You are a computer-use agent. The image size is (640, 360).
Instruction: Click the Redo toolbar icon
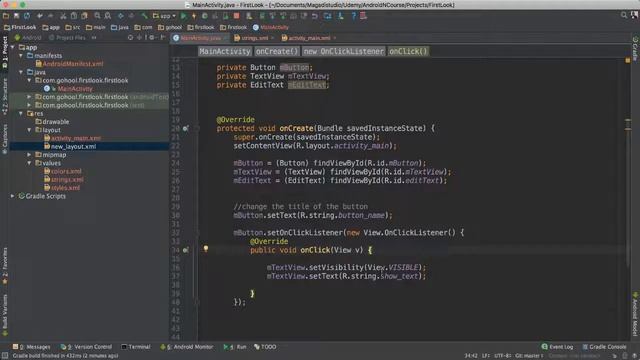pos(51,16)
